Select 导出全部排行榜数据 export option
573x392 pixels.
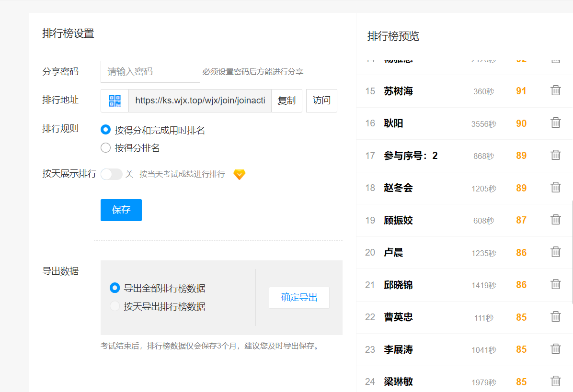(x=115, y=288)
